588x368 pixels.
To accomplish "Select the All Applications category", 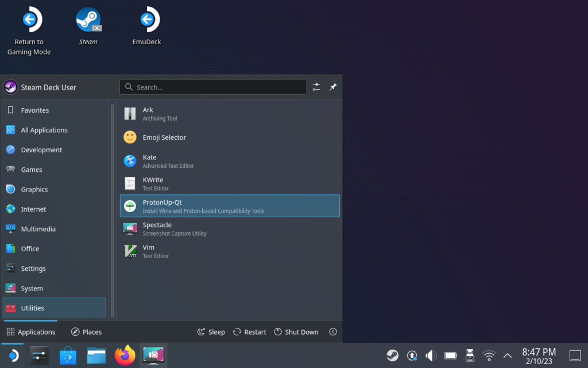I will (x=55, y=130).
